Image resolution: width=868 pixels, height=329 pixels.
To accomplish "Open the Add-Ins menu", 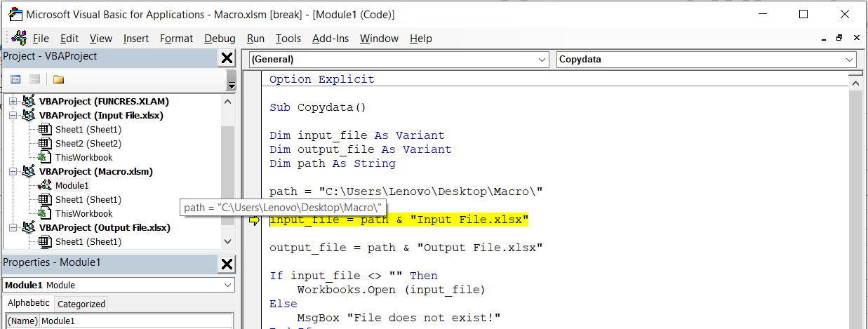I will coord(330,39).
